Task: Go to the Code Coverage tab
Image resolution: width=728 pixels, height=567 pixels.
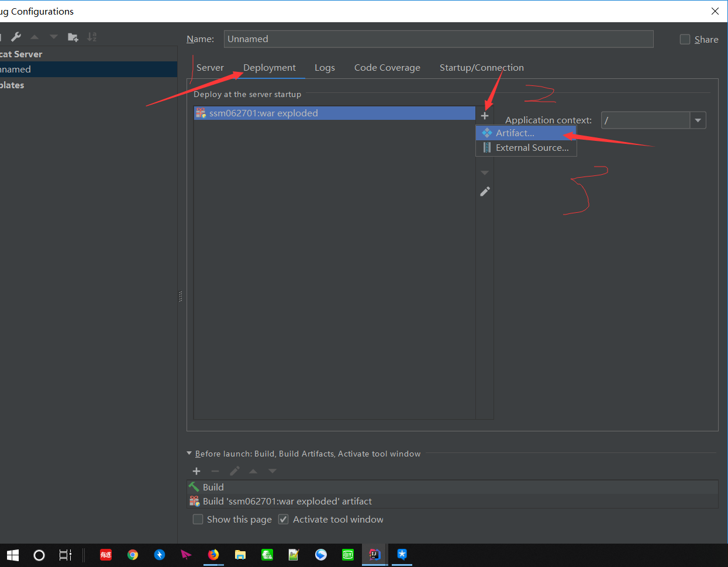Action: 387,68
